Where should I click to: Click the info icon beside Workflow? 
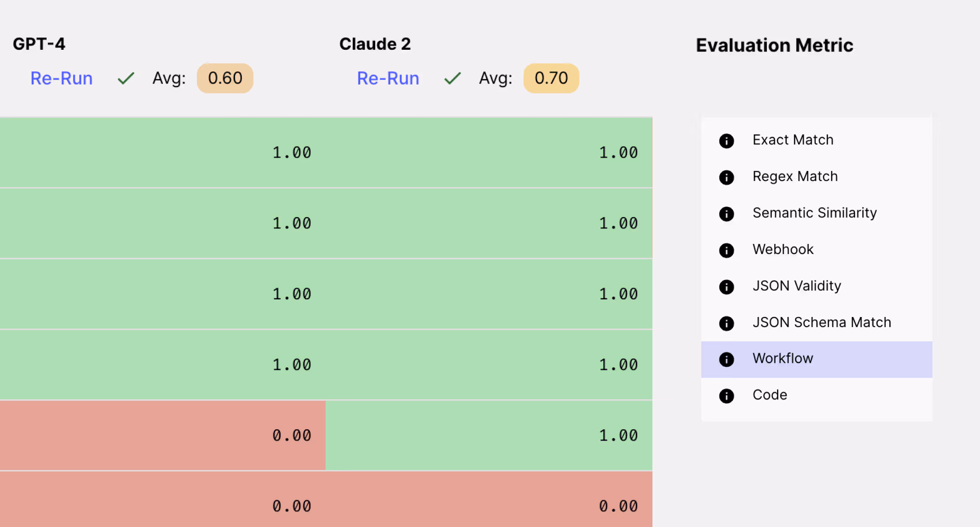(x=726, y=359)
